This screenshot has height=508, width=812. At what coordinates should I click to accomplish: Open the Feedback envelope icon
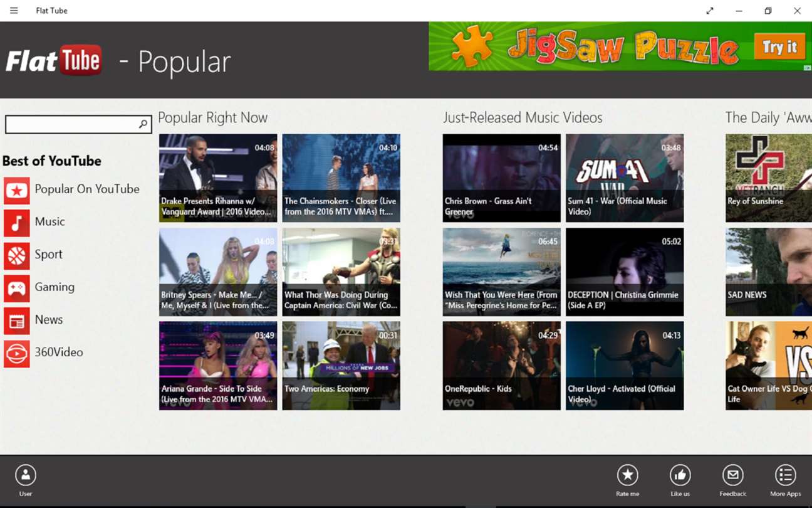(x=732, y=475)
